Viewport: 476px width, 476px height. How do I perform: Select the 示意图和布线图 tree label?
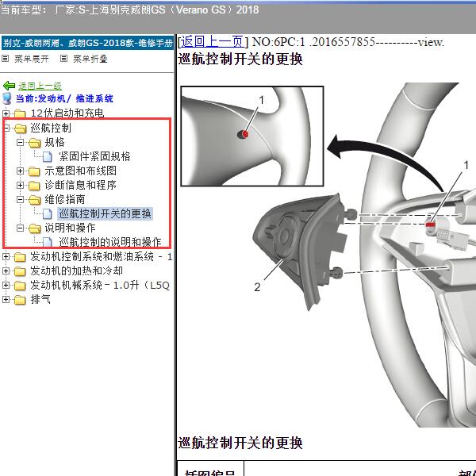80,171
